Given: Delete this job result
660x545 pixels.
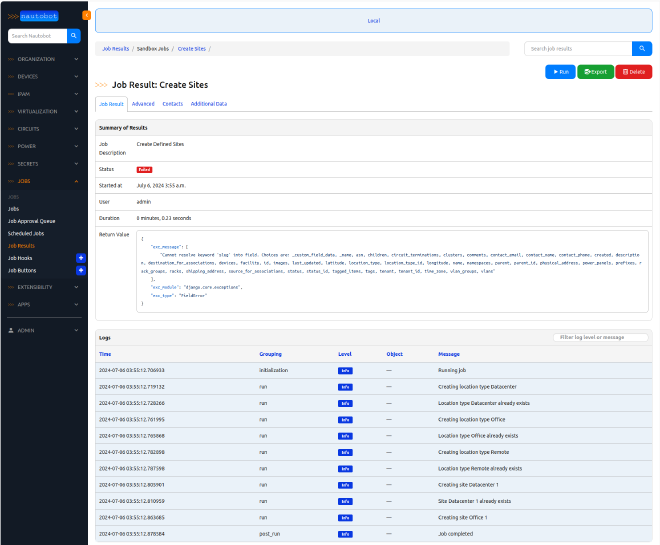Looking at the screenshot, I should [633, 72].
